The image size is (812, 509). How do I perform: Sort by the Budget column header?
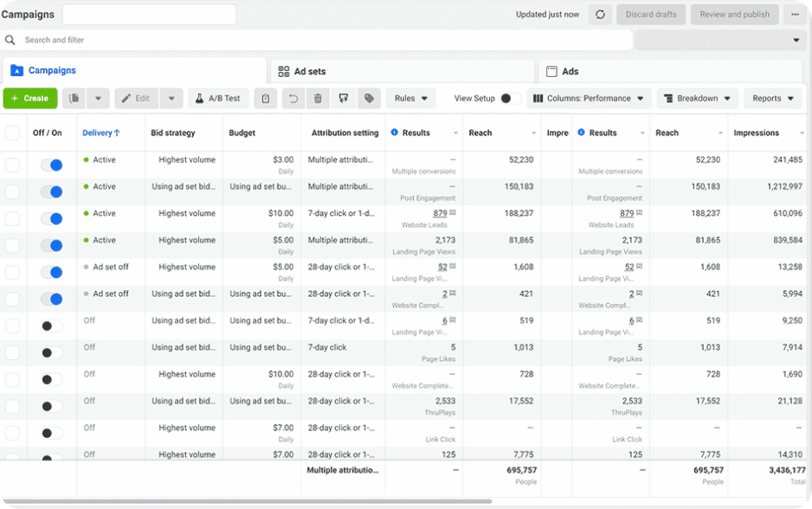click(242, 133)
